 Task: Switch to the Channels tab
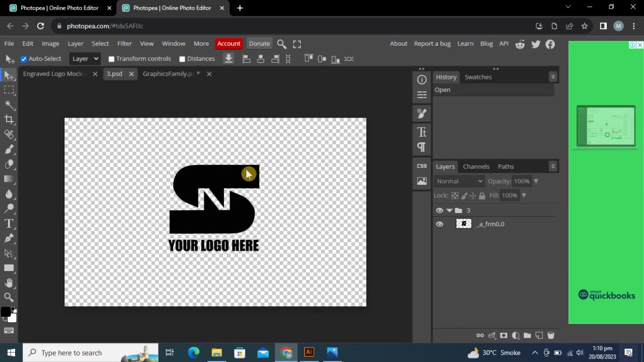tap(476, 166)
